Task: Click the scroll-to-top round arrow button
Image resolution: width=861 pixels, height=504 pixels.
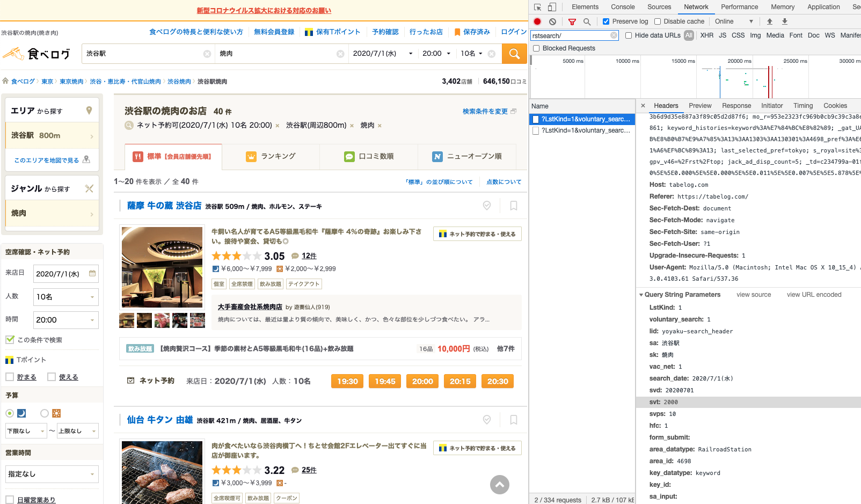Action: coord(500,485)
